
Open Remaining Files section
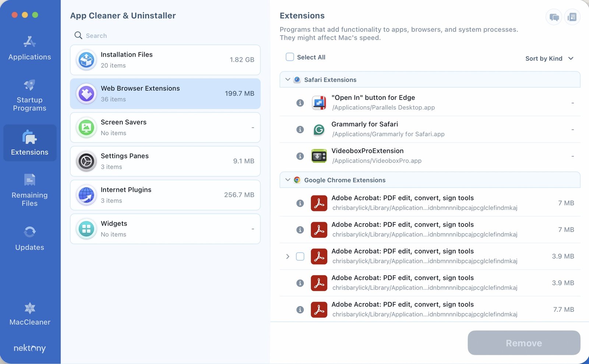(29, 190)
